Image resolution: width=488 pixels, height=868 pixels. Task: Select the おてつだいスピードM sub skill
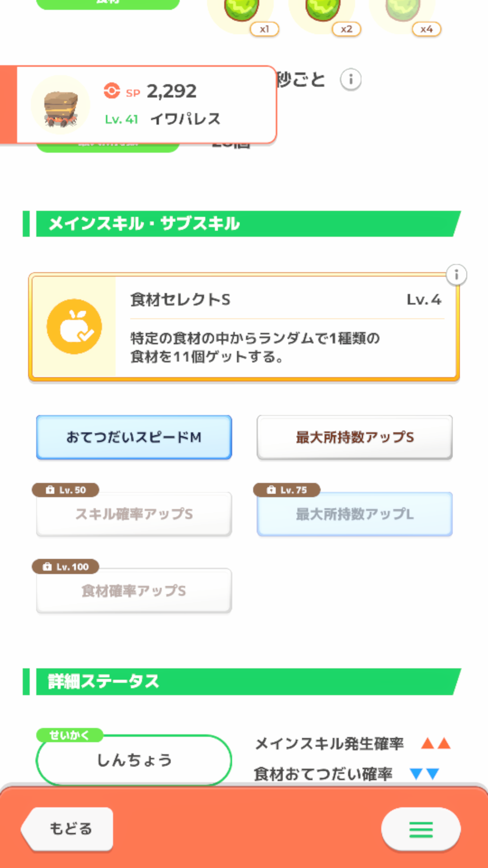[134, 437]
